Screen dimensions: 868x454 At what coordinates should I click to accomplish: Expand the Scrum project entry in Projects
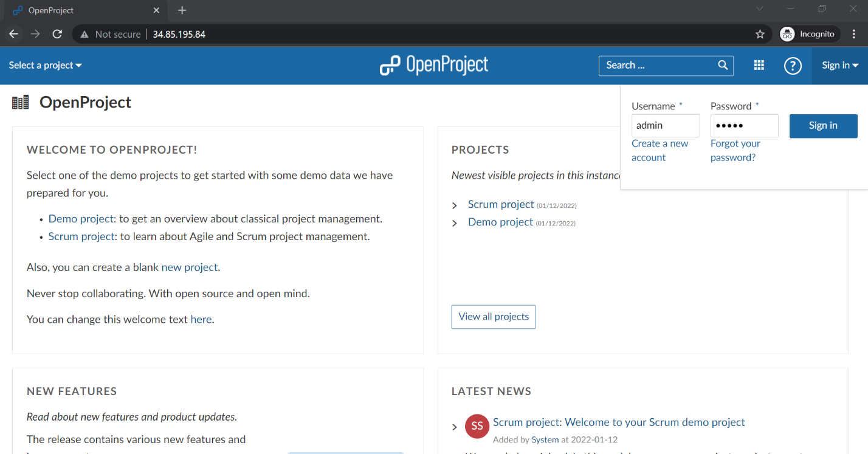tap(455, 205)
